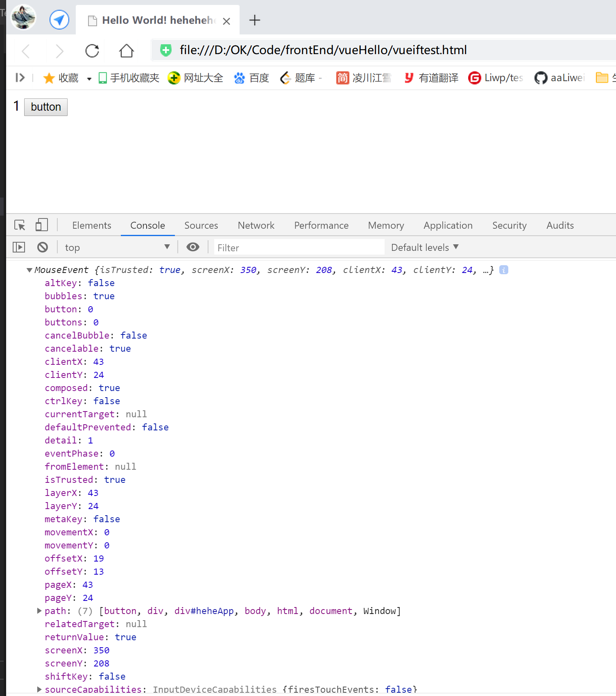Select the offsetX: 19 row

(74, 559)
